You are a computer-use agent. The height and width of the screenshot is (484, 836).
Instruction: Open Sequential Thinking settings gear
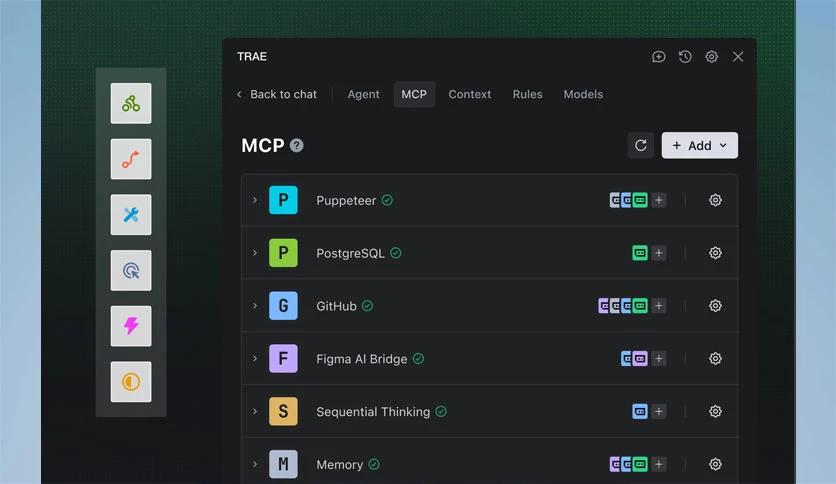pos(715,412)
